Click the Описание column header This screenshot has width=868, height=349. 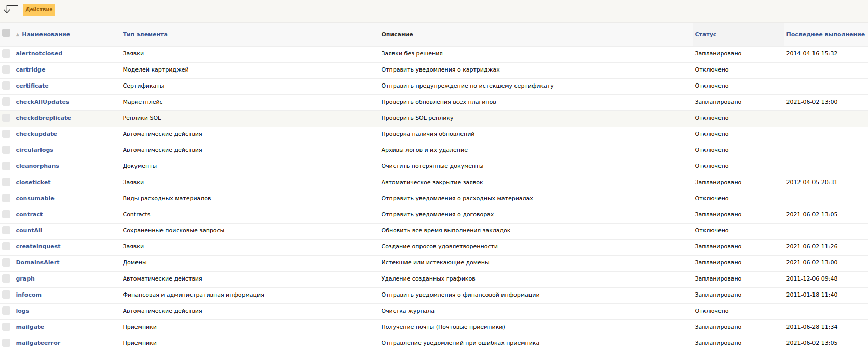tap(397, 34)
